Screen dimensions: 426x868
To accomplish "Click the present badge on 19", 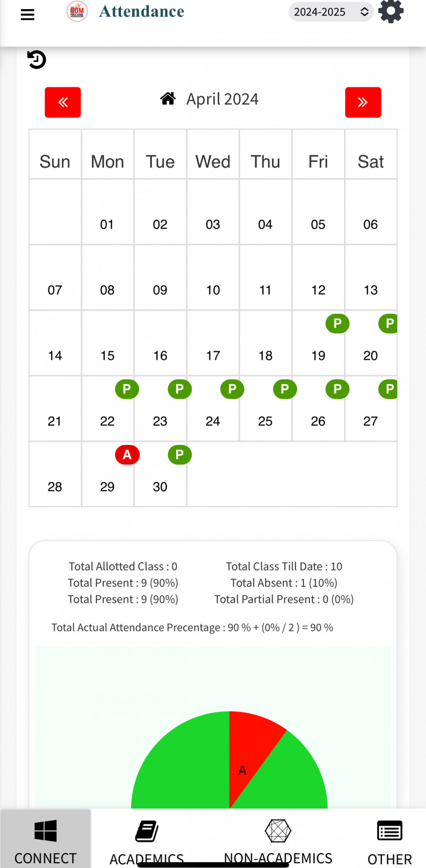I will point(337,323).
